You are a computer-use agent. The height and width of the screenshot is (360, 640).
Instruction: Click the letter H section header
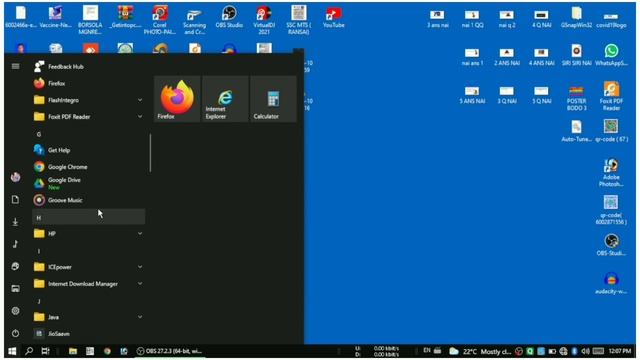coord(89,217)
